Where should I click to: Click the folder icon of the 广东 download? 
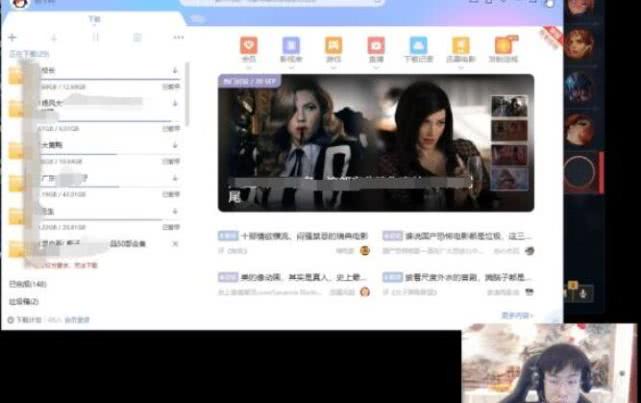pyautogui.click(x=16, y=184)
